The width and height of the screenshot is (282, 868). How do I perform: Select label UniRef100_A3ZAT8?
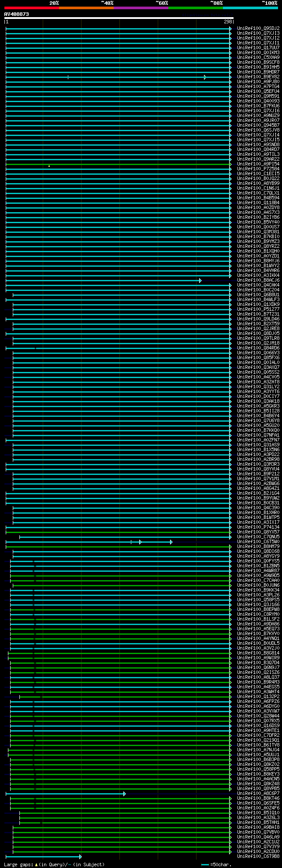[258, 382]
